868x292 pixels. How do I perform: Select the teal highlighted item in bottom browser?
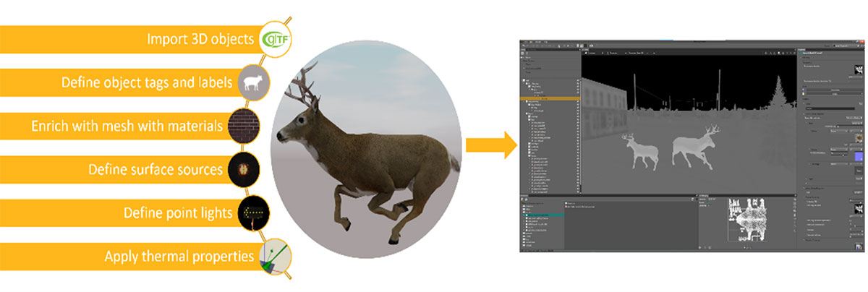pos(542,215)
